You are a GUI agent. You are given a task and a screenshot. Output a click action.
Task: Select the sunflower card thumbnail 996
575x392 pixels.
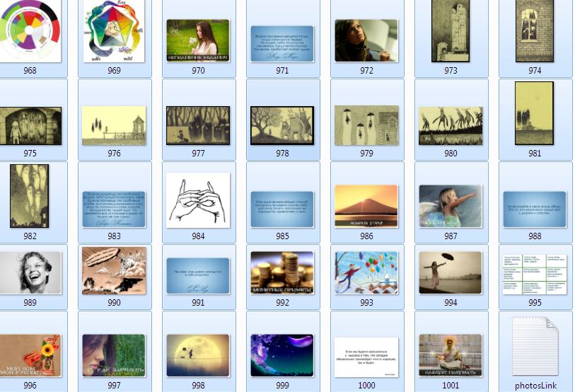click(30, 355)
